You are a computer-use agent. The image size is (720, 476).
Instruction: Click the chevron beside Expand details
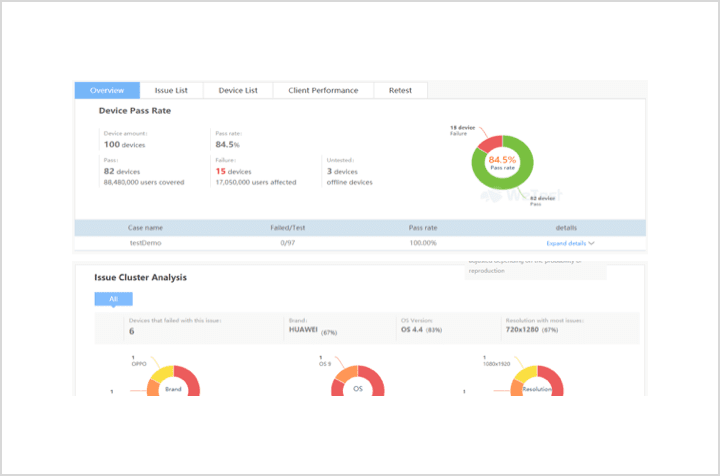click(x=592, y=243)
